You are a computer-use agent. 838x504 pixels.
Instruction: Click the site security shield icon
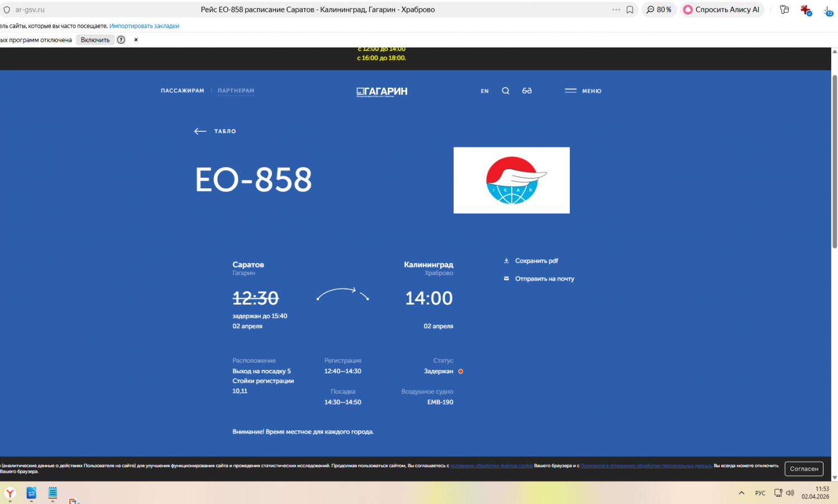tap(7, 9)
